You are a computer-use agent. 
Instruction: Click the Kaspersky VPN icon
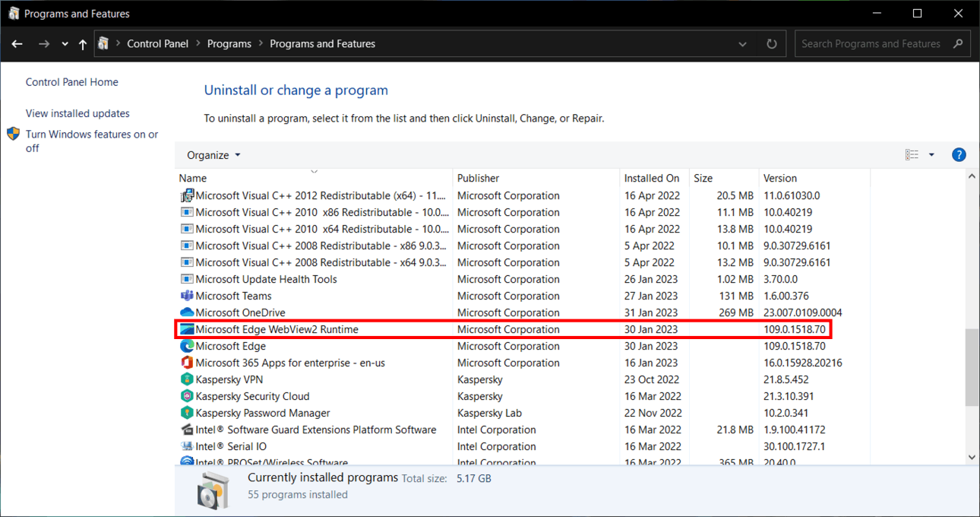coord(187,379)
